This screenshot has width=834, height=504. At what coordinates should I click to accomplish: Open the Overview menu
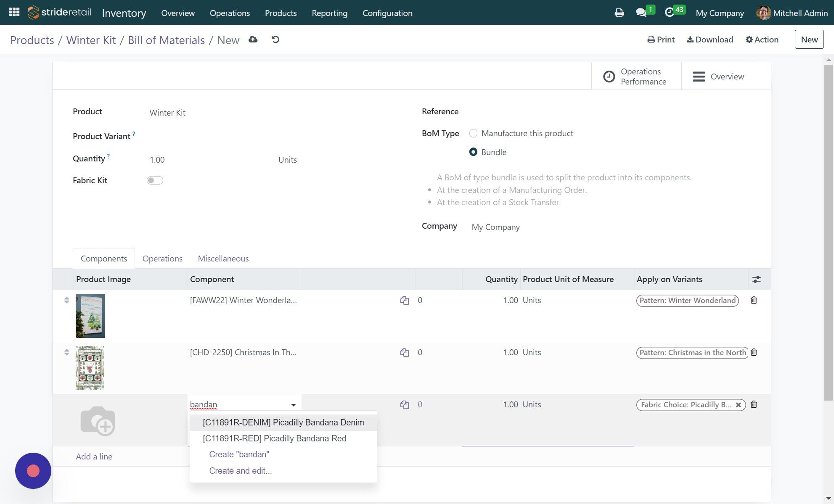pos(178,13)
